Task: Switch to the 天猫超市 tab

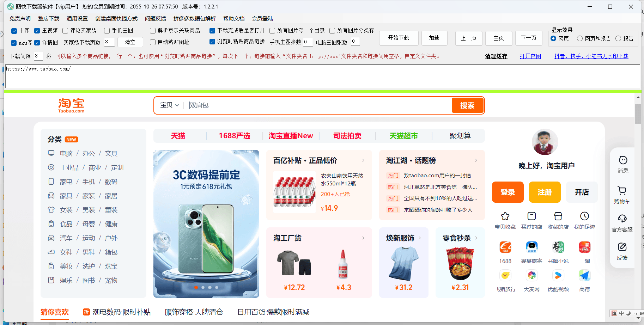Action: point(403,136)
